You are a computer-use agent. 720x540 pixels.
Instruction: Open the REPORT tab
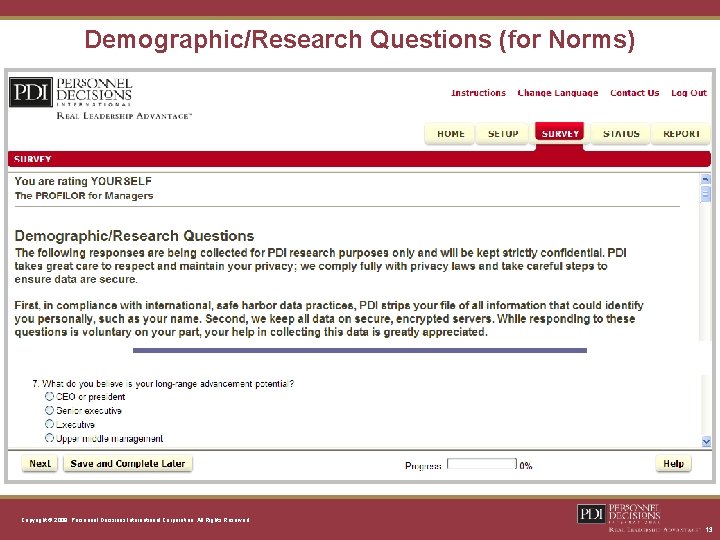pyautogui.click(x=681, y=134)
